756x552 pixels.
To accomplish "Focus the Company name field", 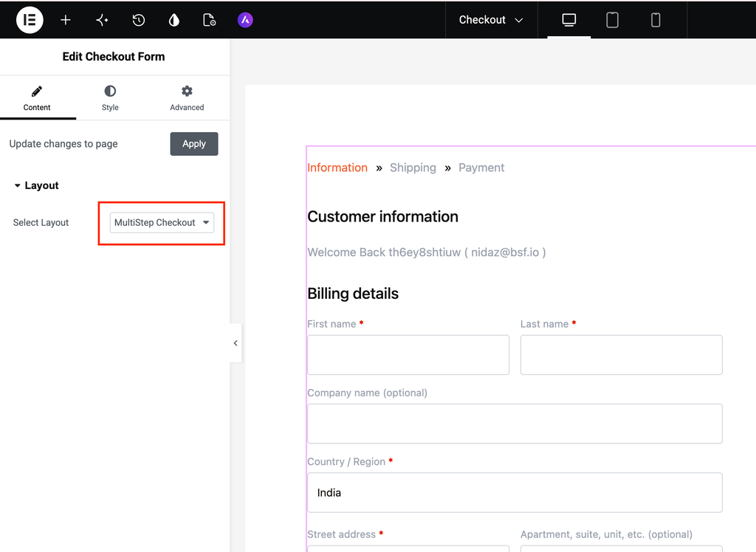I will [x=515, y=424].
